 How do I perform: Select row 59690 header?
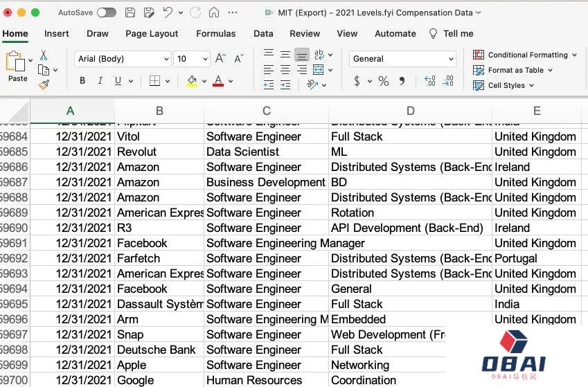click(15, 228)
